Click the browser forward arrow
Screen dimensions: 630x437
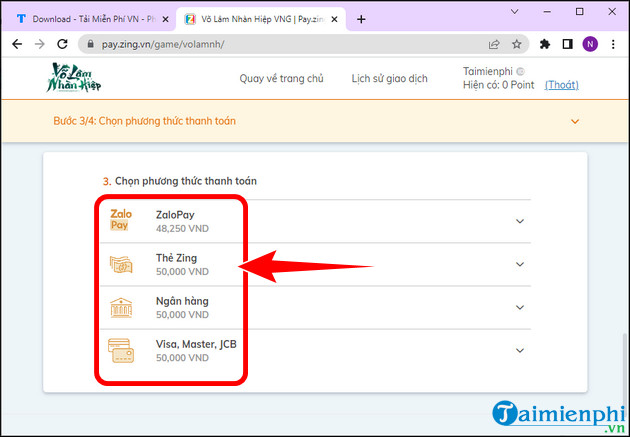[39, 44]
